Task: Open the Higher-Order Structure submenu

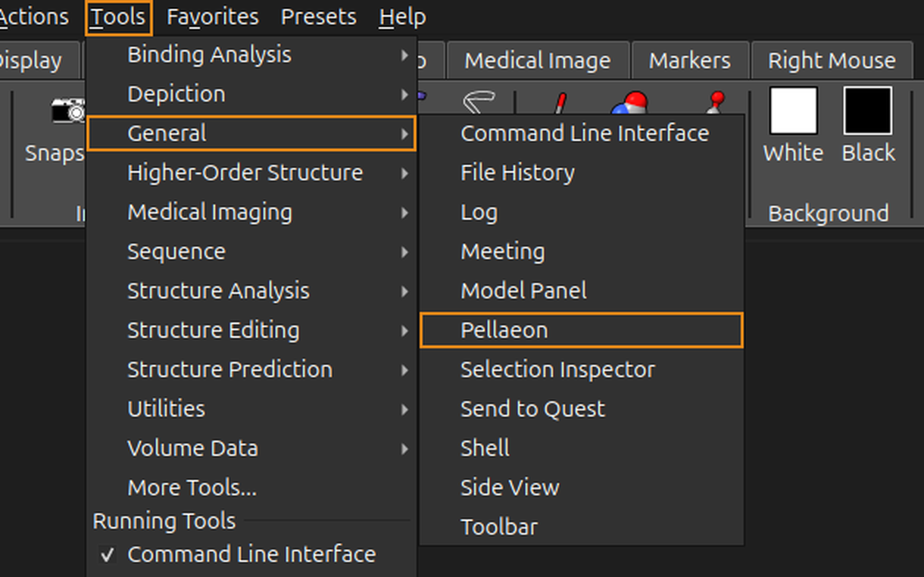Action: pyautogui.click(x=251, y=173)
